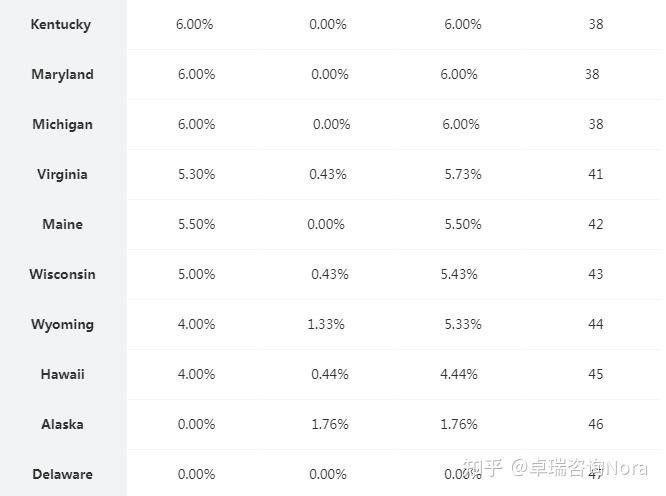666x496 pixels.
Task: Select the 4.44% value in Hawaii row
Action: [459, 374]
